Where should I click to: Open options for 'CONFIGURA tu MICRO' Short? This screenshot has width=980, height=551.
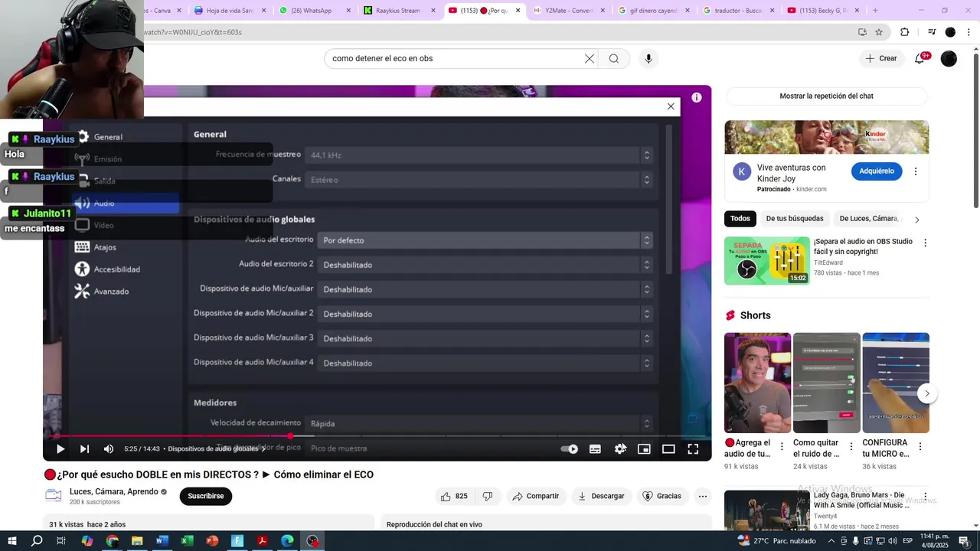coord(920,446)
